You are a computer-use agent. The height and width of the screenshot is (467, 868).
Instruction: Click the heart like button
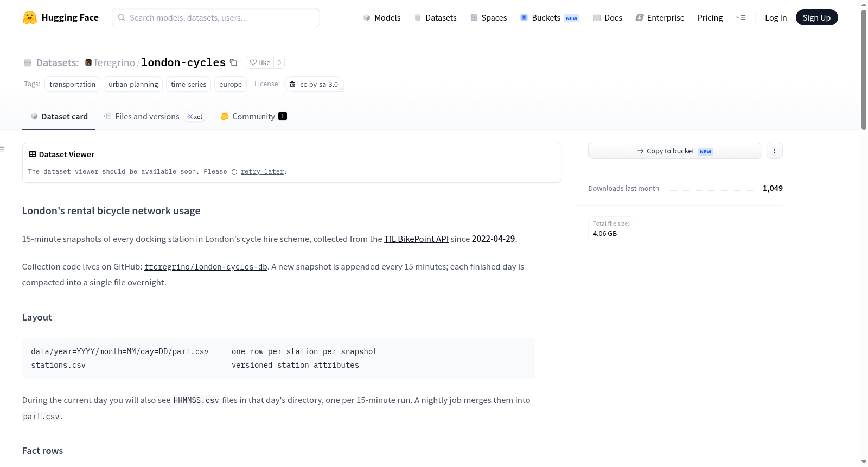260,62
